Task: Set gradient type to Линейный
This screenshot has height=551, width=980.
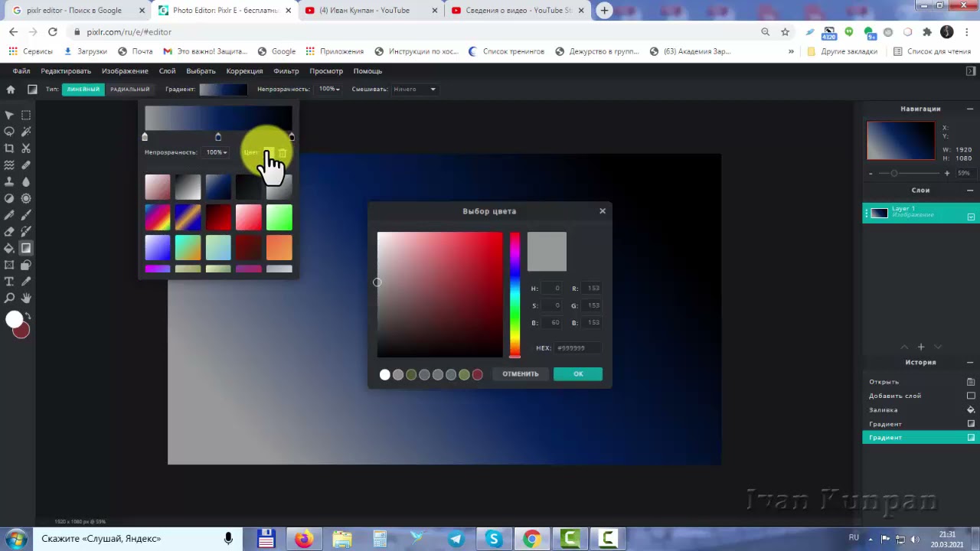Action: (83, 90)
